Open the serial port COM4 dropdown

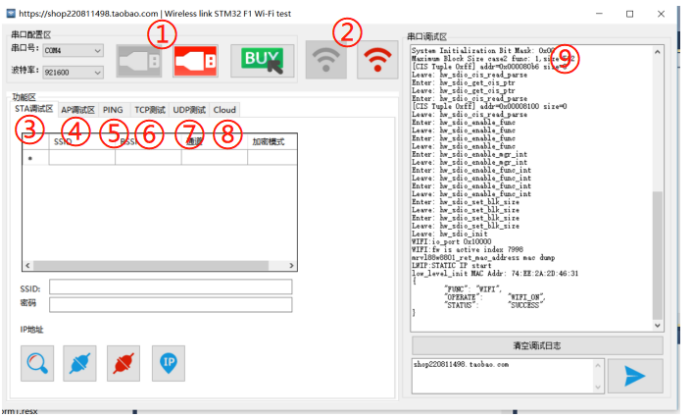point(73,50)
